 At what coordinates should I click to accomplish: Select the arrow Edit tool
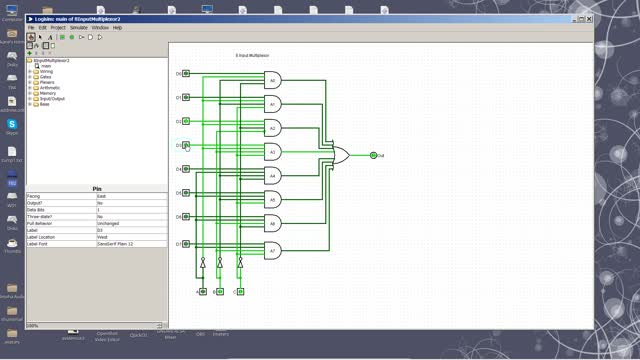(x=40, y=37)
